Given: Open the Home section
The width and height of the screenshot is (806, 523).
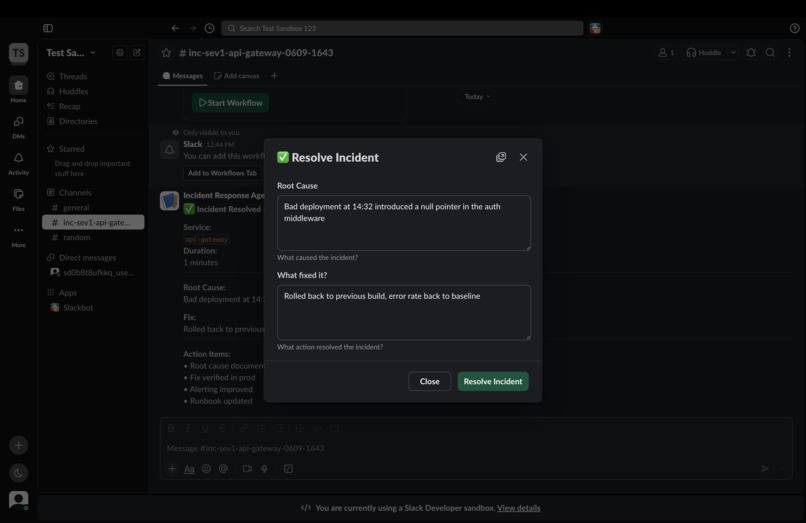Looking at the screenshot, I should (19, 89).
